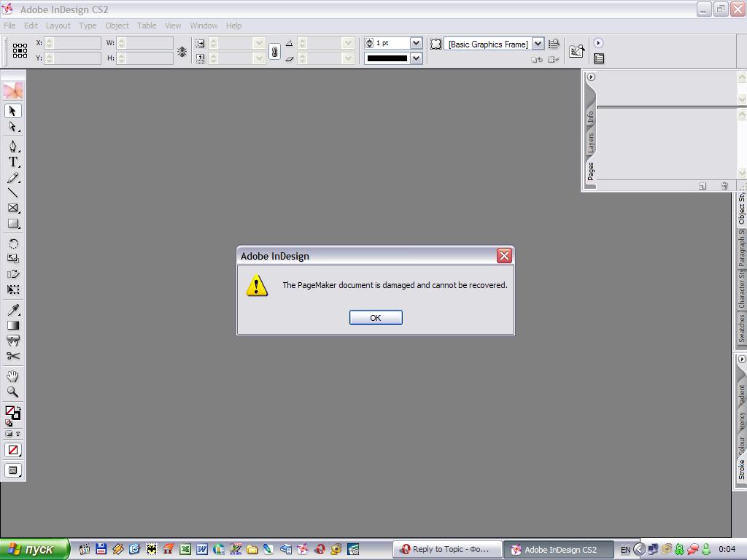Viewport: 747px width, 560px height.
Task: Open the Help menu
Action: click(x=233, y=26)
